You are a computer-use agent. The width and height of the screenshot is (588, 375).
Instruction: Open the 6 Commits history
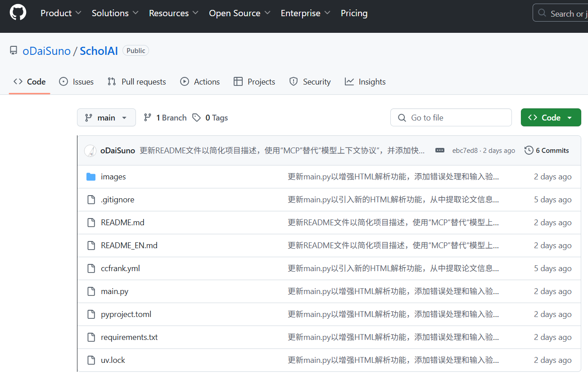(547, 151)
